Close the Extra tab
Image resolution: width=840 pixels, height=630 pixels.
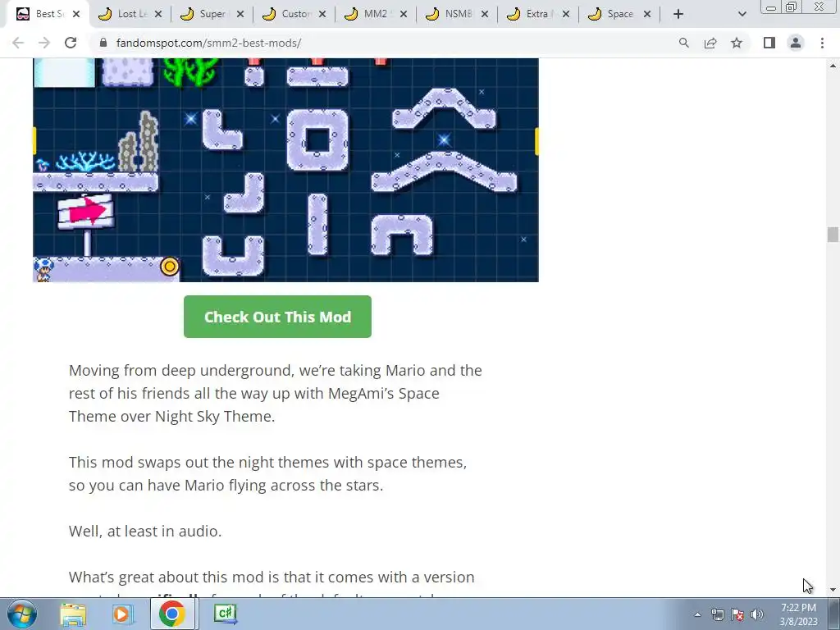566,14
